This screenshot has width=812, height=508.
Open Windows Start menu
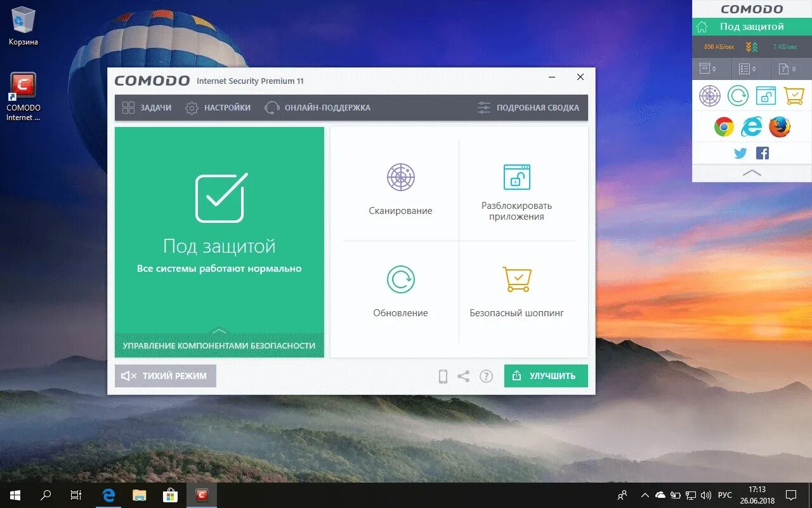click(x=15, y=495)
